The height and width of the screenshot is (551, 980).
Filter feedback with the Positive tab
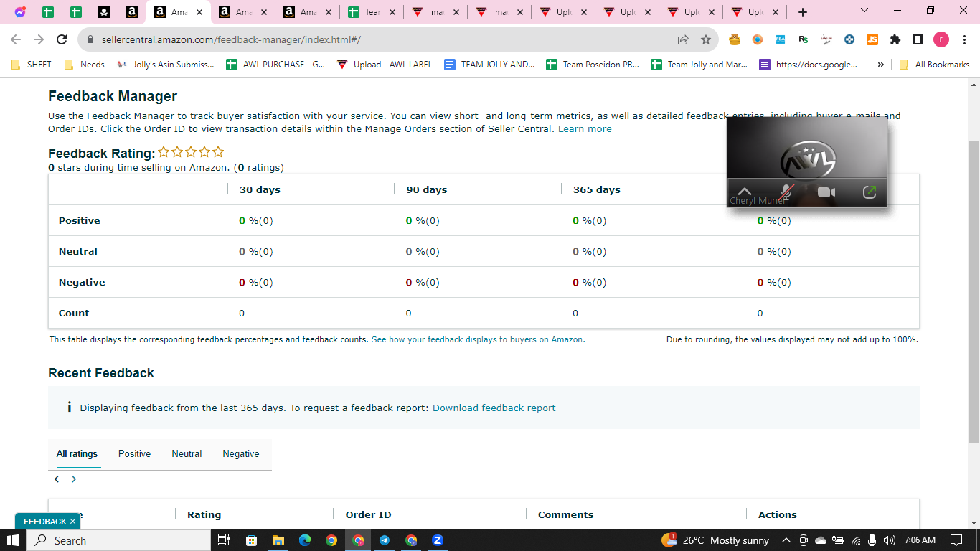click(x=134, y=453)
